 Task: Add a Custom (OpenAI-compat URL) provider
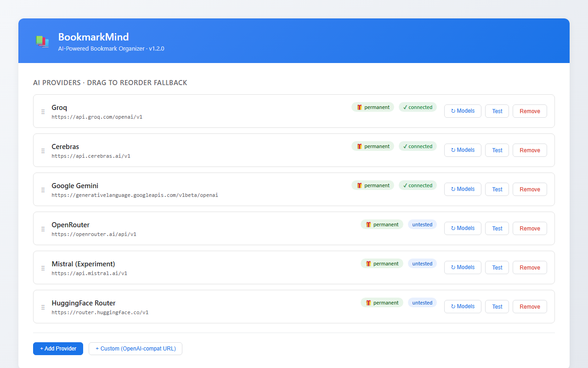136,349
